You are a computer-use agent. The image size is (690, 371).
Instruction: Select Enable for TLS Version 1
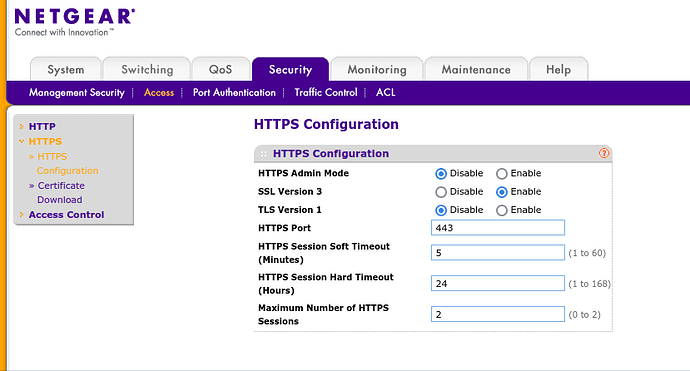[502, 210]
